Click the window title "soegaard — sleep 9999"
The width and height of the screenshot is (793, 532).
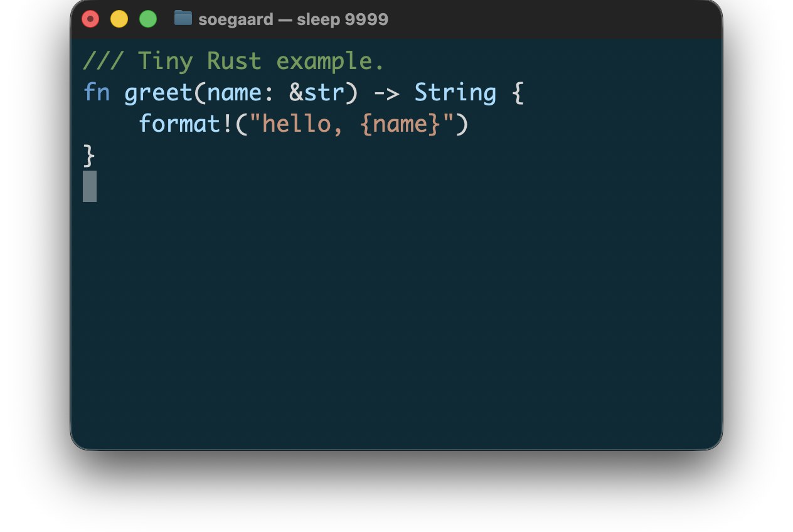click(x=293, y=19)
